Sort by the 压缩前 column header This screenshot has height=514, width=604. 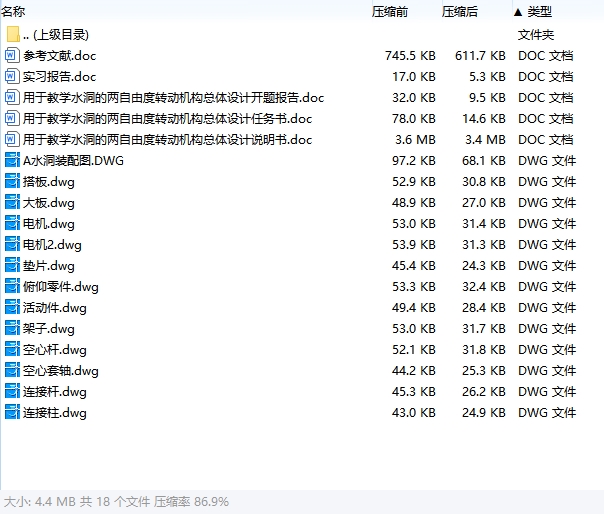click(390, 12)
